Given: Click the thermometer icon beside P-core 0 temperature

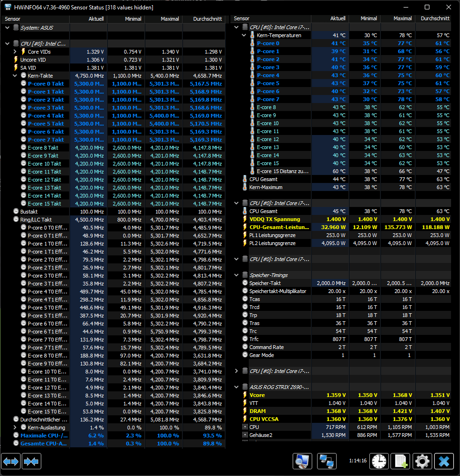Looking at the screenshot, I should (252, 43).
